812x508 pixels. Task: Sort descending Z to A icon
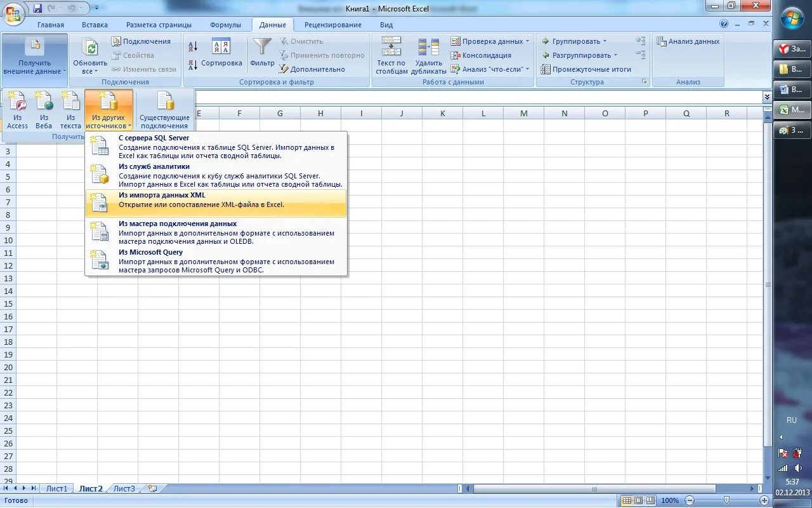pyautogui.click(x=193, y=65)
